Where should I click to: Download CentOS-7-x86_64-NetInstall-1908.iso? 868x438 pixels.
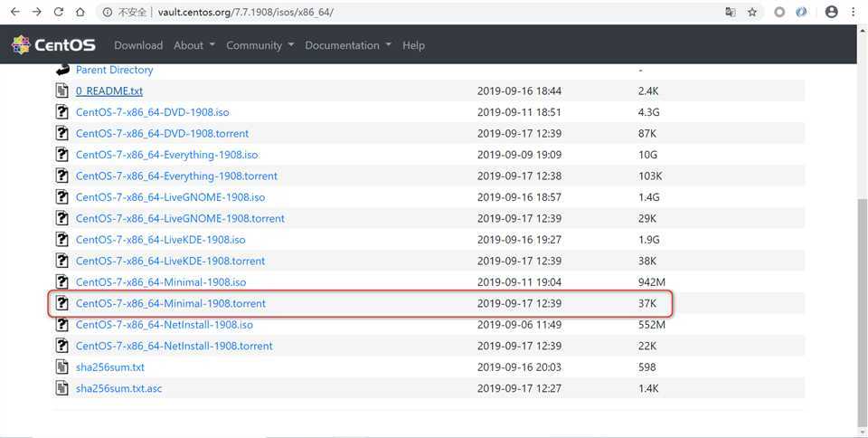click(165, 325)
